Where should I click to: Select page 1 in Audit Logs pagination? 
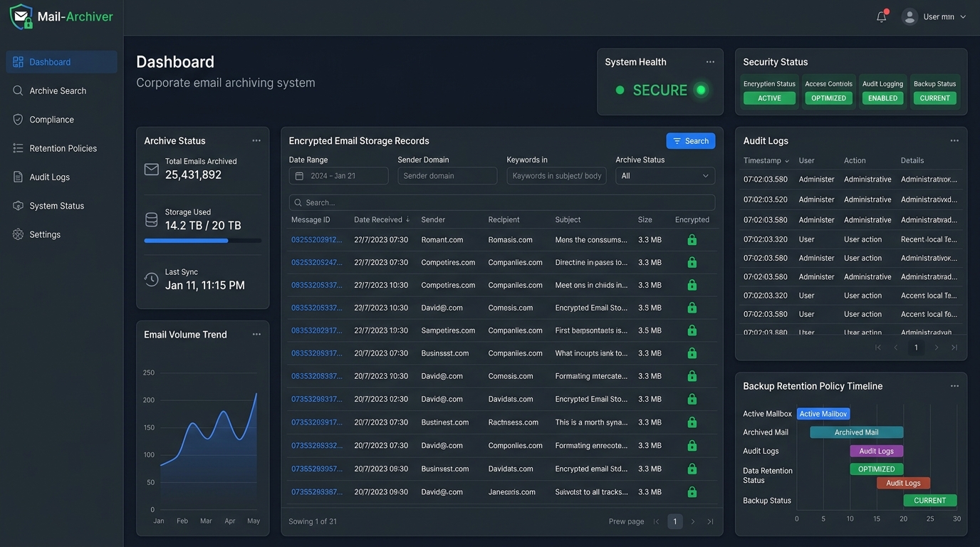click(x=916, y=348)
